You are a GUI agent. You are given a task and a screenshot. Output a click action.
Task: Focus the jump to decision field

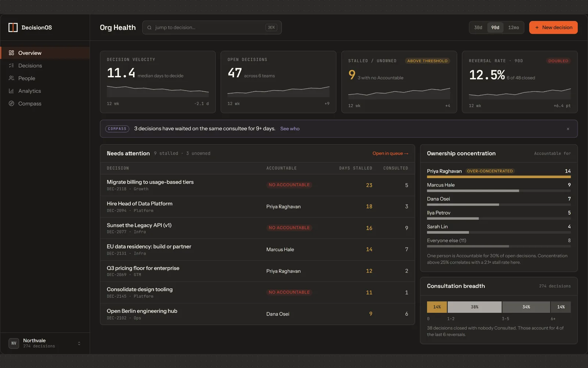(212, 28)
